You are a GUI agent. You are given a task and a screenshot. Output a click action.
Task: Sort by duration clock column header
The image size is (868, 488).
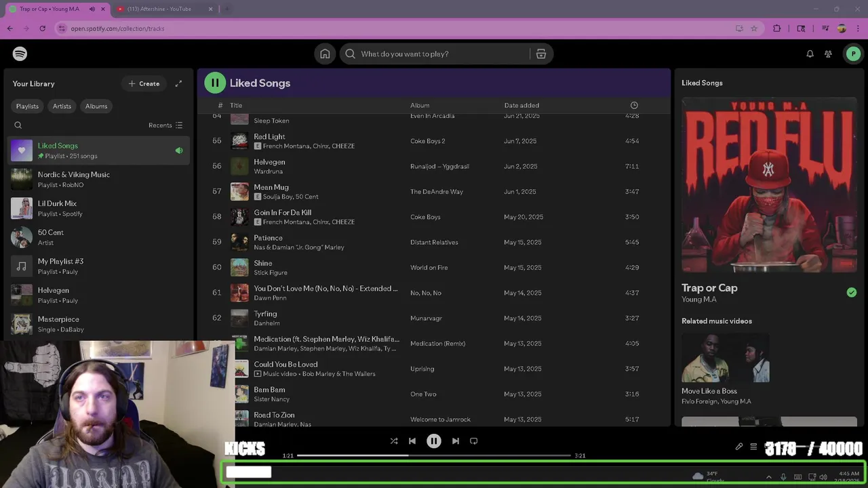tap(634, 106)
